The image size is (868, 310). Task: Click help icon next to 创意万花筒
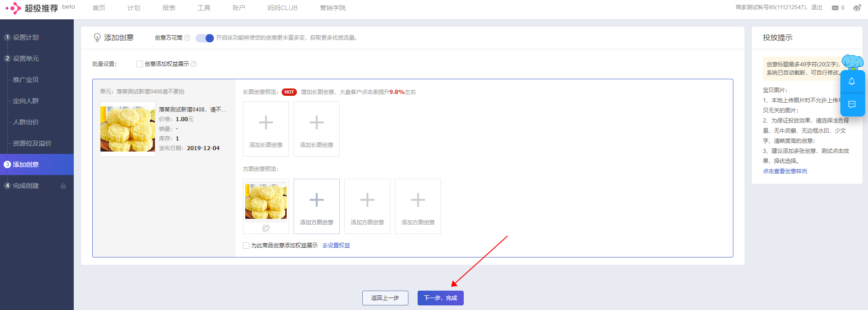point(187,38)
